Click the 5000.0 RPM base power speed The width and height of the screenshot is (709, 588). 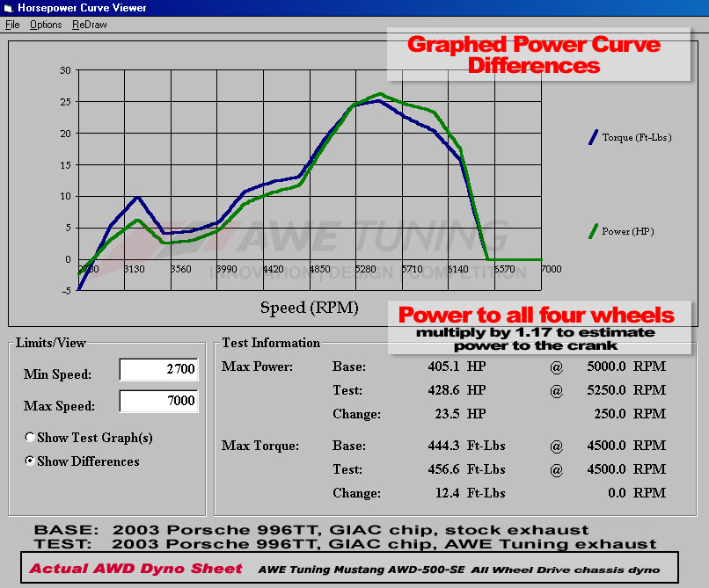pyautogui.click(x=626, y=367)
